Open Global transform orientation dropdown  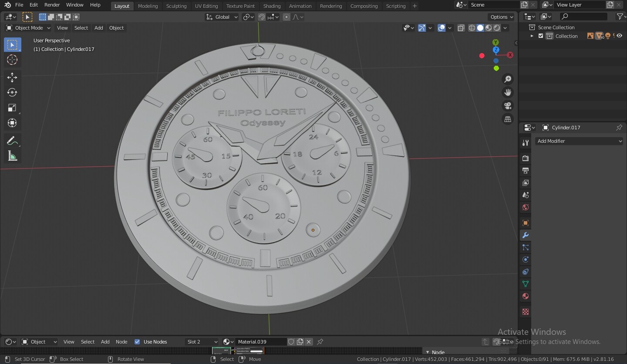click(222, 17)
